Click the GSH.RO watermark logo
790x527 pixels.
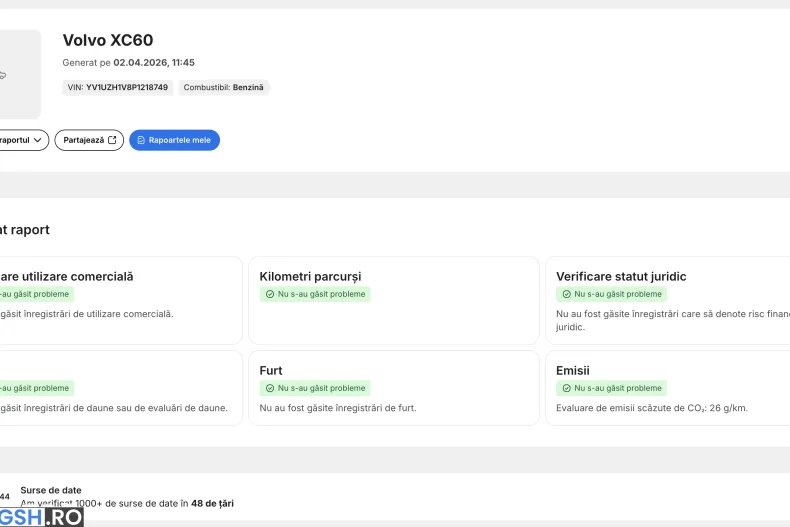coord(41,517)
